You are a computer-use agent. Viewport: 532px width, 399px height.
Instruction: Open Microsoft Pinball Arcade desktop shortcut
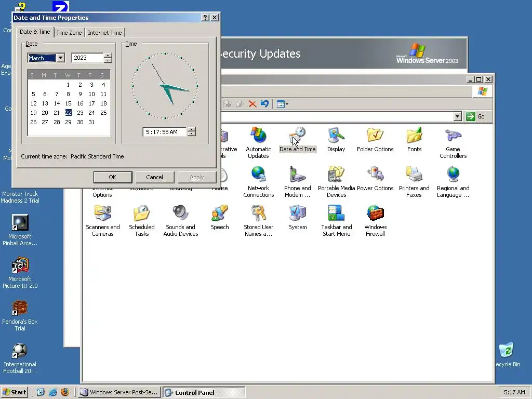click(x=20, y=230)
